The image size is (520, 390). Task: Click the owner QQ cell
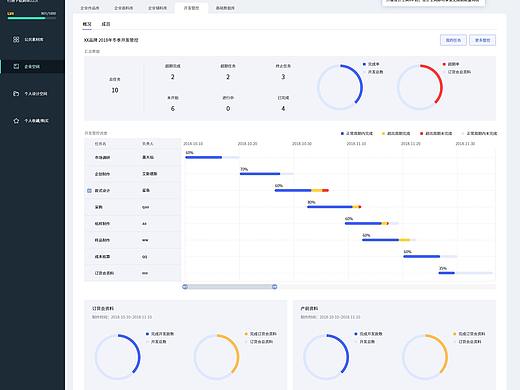(144, 257)
